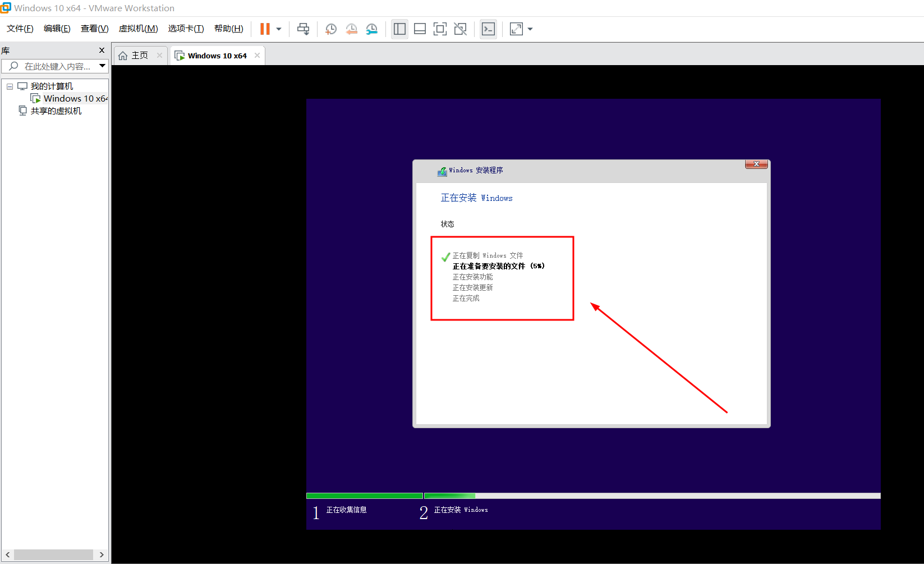Open the 帮助(H) menu
924x564 pixels.
(229, 29)
